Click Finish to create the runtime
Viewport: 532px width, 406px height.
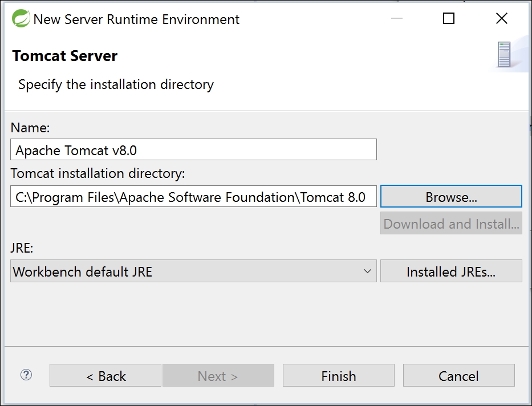tap(339, 375)
